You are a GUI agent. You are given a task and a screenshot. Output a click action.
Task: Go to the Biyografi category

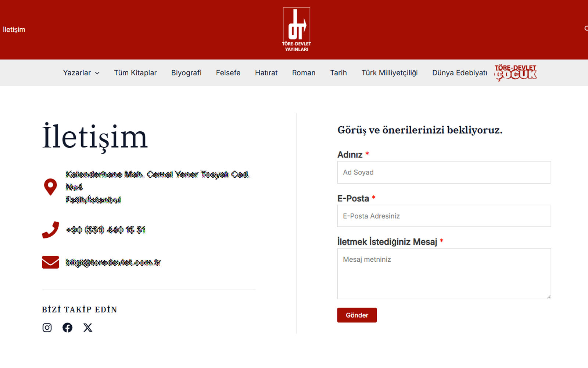(x=186, y=73)
